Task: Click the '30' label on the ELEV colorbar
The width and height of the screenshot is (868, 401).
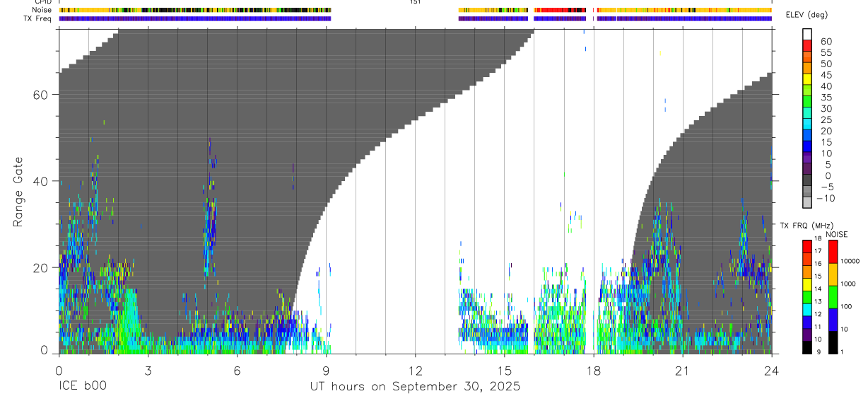Action: coord(826,108)
